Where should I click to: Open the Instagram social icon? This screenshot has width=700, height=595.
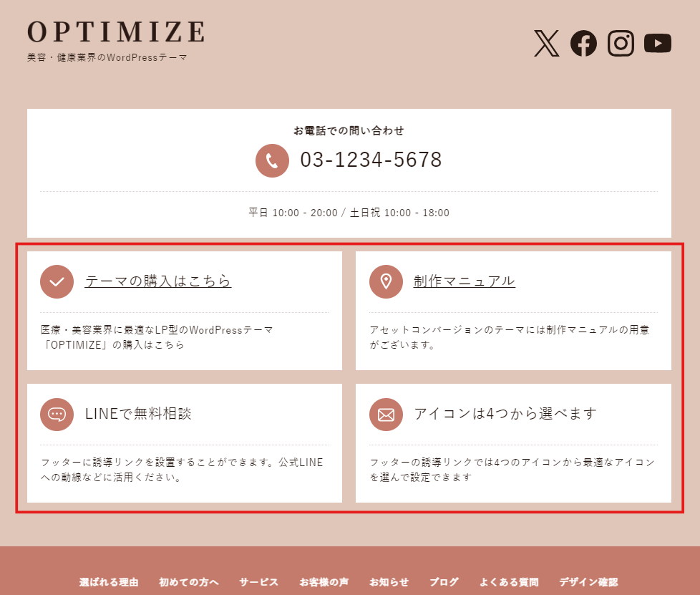[621, 44]
